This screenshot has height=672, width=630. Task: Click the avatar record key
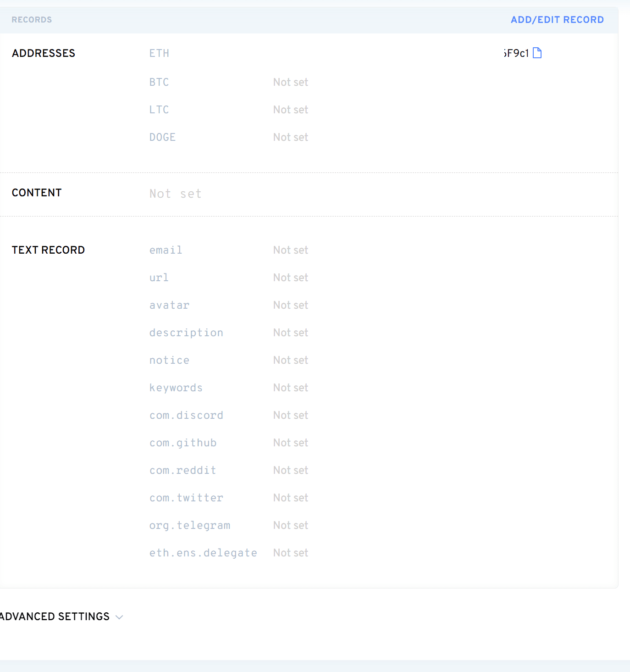169,305
